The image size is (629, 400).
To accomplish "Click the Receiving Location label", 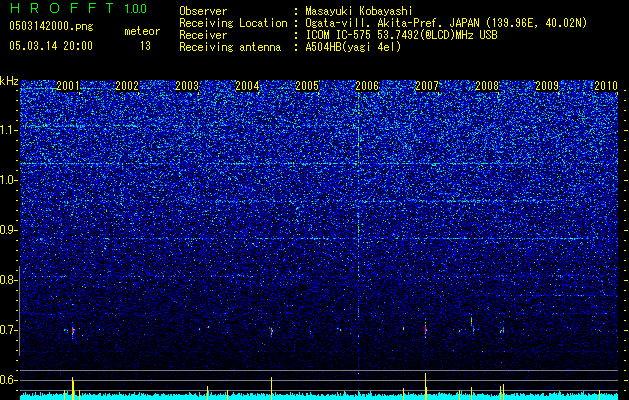I will [x=233, y=23].
